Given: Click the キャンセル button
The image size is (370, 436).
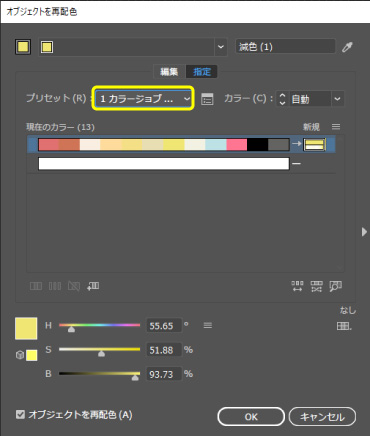Looking at the screenshot, I should (322, 417).
